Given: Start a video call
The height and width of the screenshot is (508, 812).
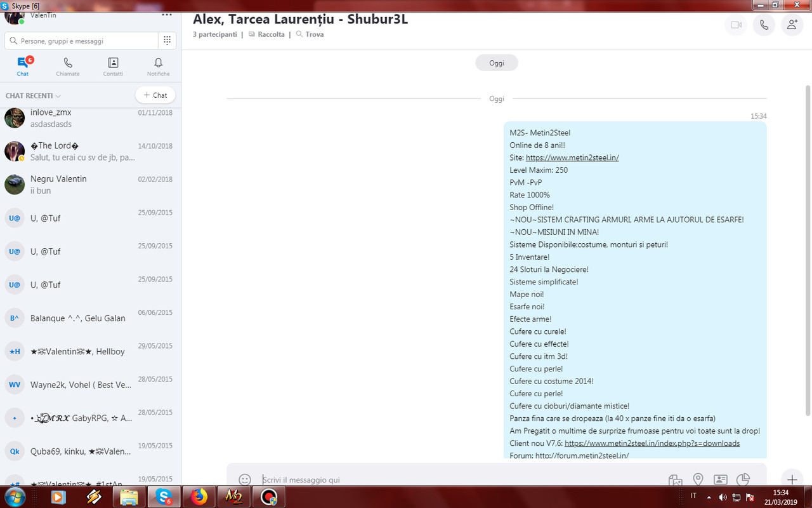Looking at the screenshot, I should [736, 25].
